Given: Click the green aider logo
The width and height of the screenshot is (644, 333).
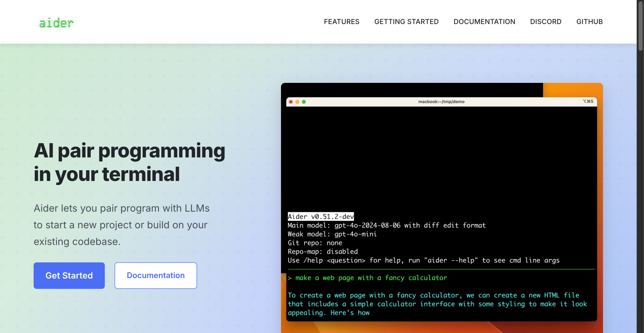Looking at the screenshot, I should (x=56, y=23).
